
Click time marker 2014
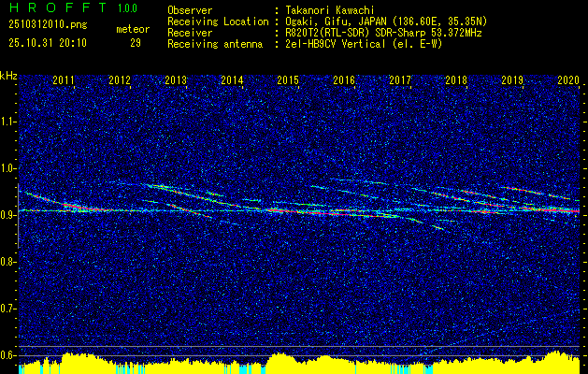point(232,79)
